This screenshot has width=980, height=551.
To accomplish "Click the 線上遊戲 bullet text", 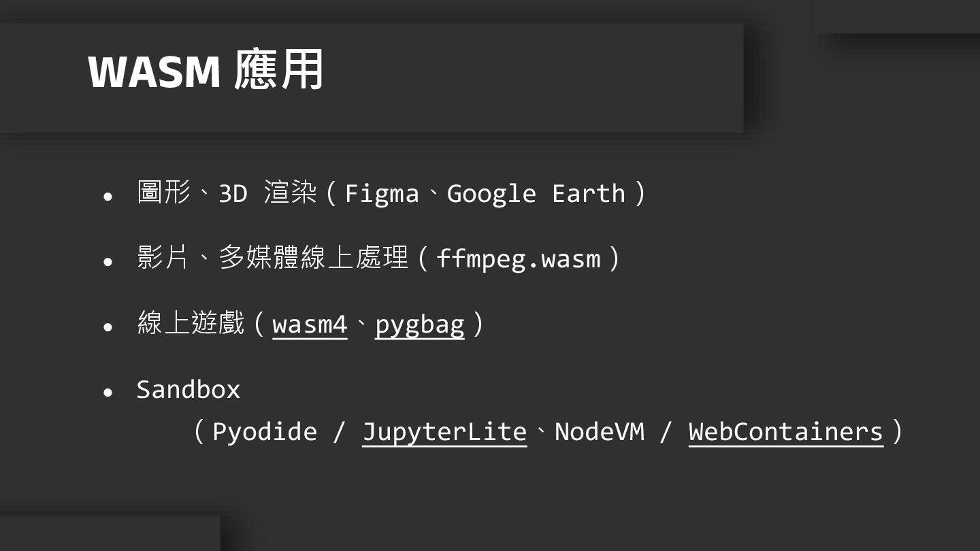I will pyautogui.click(x=191, y=324).
